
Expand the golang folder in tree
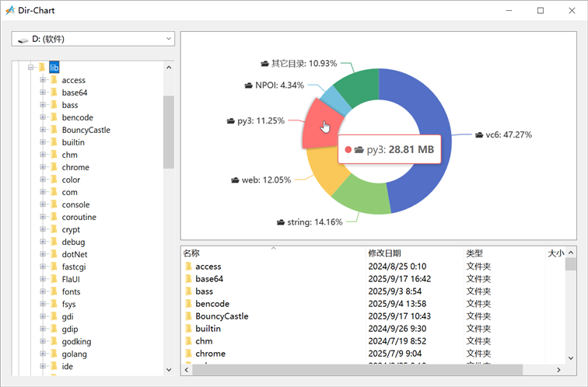pyautogui.click(x=44, y=354)
